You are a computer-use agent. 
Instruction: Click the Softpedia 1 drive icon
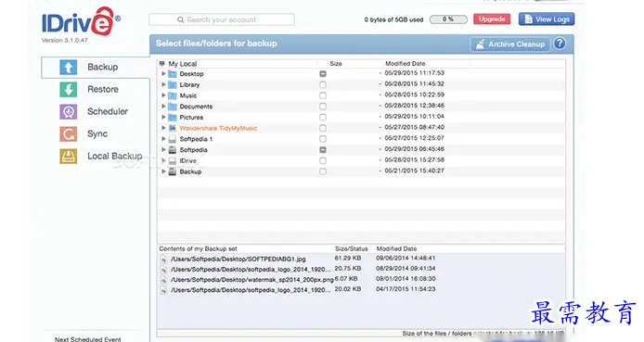pyautogui.click(x=173, y=139)
